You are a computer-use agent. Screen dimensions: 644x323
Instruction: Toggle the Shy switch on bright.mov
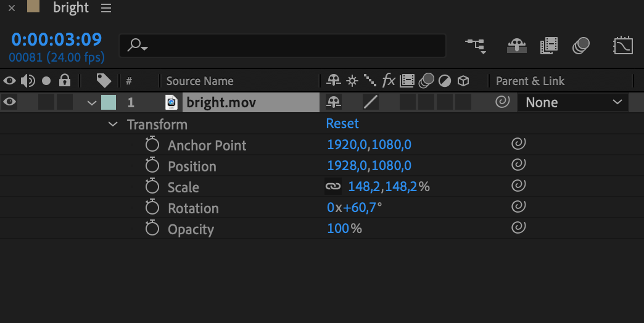tap(334, 102)
